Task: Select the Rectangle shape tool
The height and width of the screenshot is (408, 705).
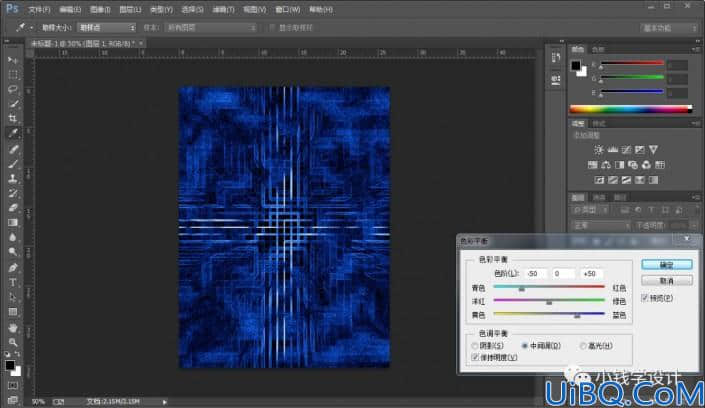Action: pos(13,312)
